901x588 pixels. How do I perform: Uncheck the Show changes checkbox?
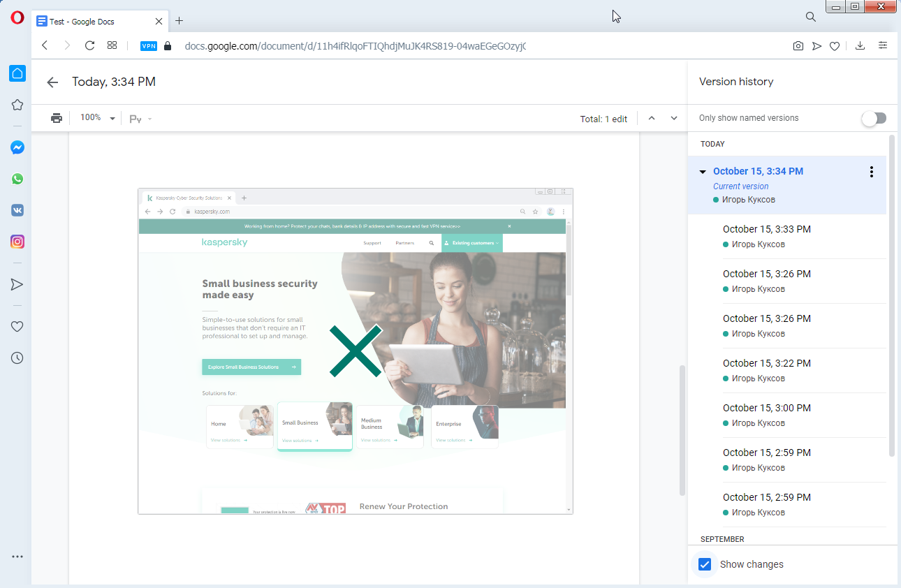(x=705, y=564)
